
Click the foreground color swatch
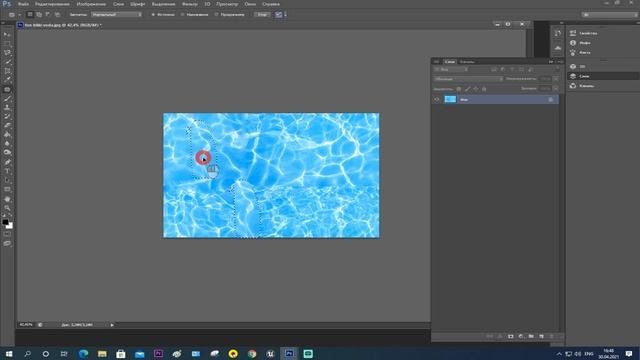[5, 222]
